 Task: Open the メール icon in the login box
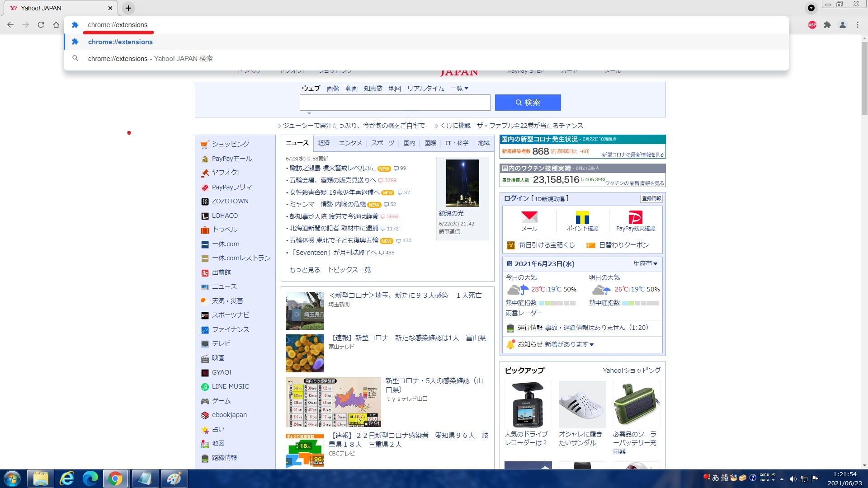pyautogui.click(x=529, y=221)
